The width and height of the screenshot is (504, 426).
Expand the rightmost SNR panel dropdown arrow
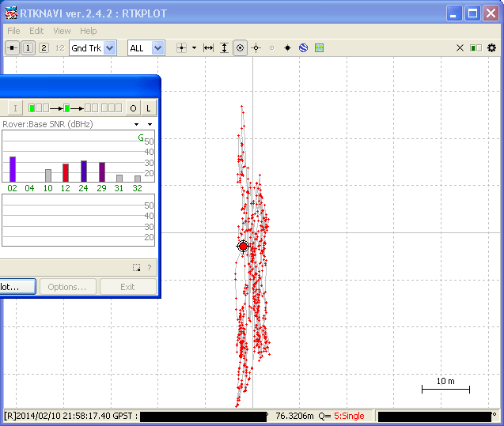(x=150, y=124)
